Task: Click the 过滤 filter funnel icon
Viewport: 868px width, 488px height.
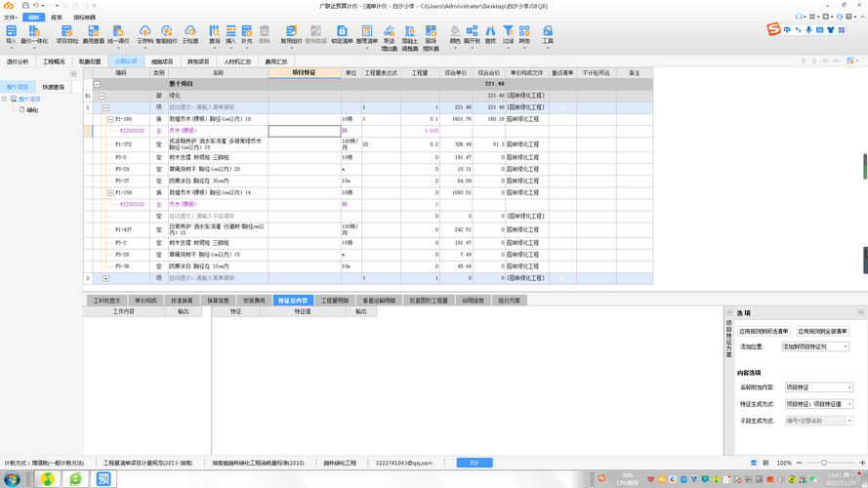Action: pyautogui.click(x=508, y=34)
